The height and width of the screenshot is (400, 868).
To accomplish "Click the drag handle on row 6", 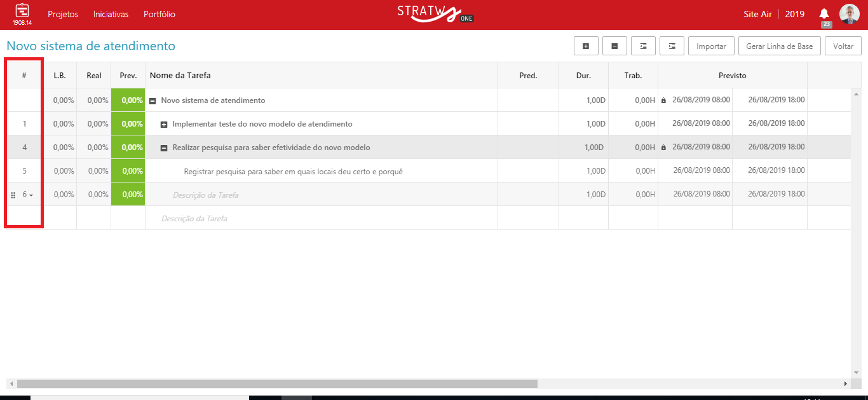I will 13,195.
